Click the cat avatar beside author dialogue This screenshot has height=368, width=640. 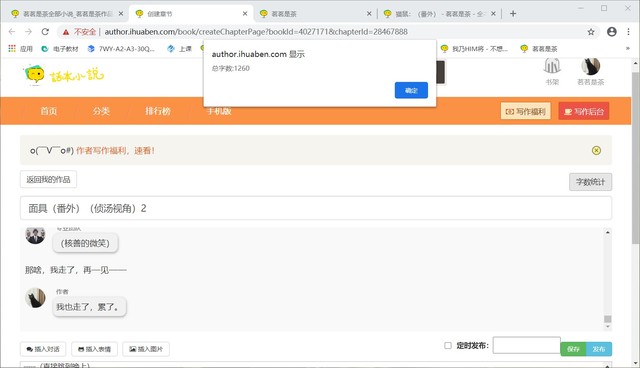tap(35, 298)
